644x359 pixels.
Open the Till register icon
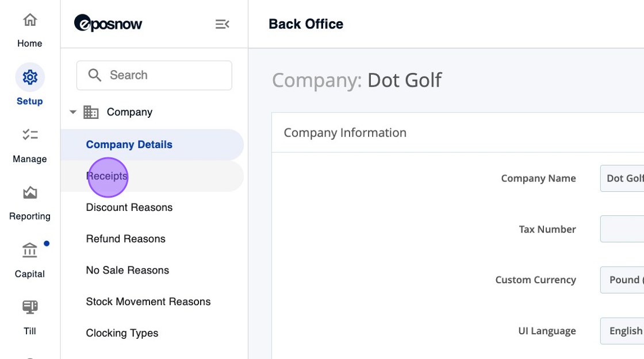click(30, 307)
